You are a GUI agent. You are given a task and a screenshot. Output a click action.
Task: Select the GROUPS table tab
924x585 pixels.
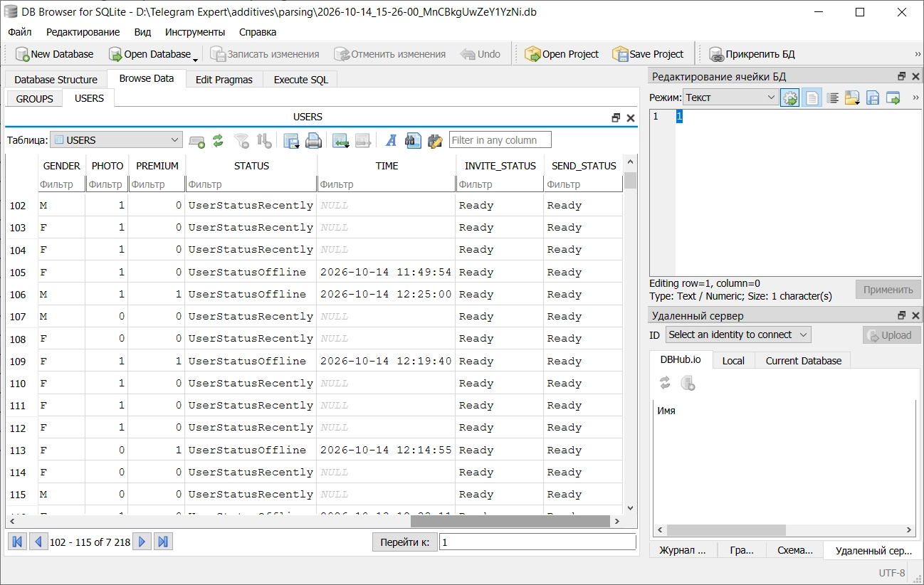35,99
